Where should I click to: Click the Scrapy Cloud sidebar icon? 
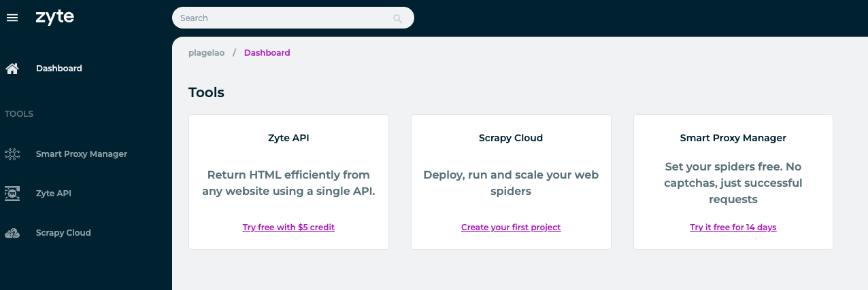[12, 233]
